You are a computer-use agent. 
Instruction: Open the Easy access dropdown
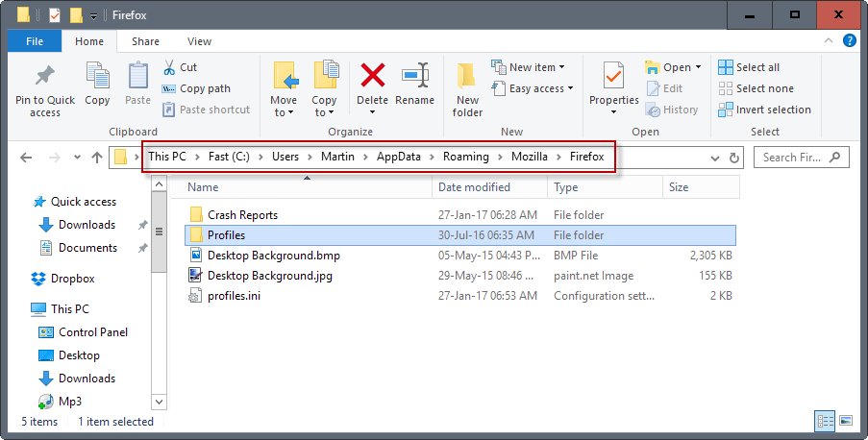click(533, 88)
